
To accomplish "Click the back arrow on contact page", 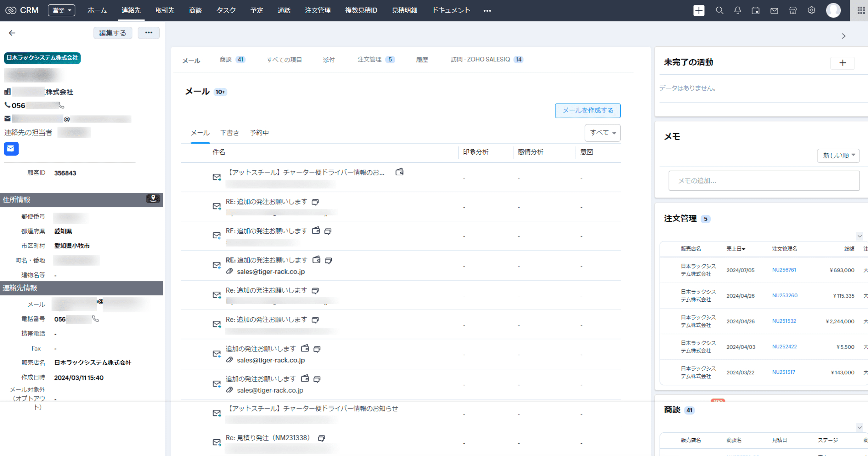I will point(12,33).
